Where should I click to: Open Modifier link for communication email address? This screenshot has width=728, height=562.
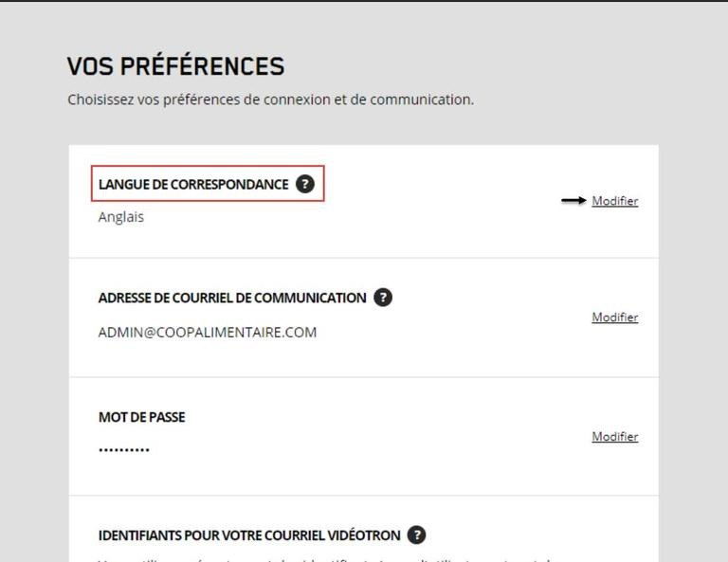(614, 317)
